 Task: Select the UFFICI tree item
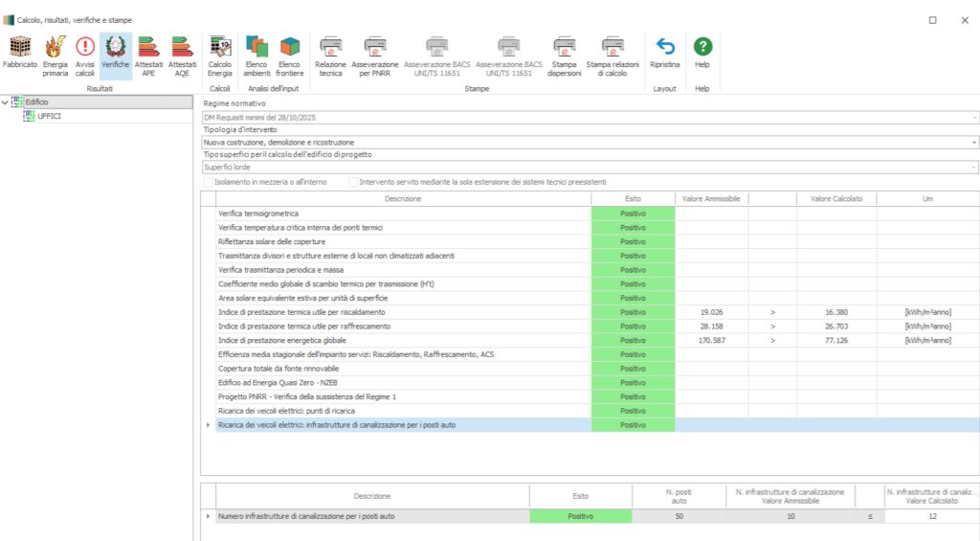tap(49, 116)
